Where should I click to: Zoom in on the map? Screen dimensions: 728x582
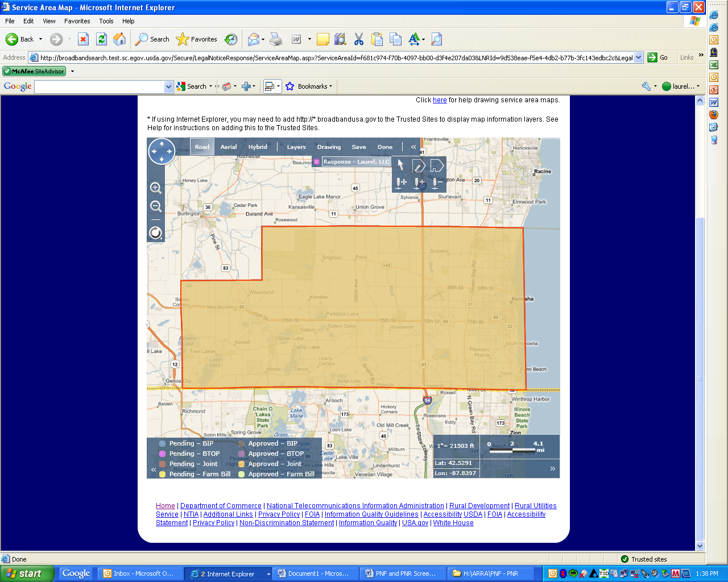(x=156, y=188)
